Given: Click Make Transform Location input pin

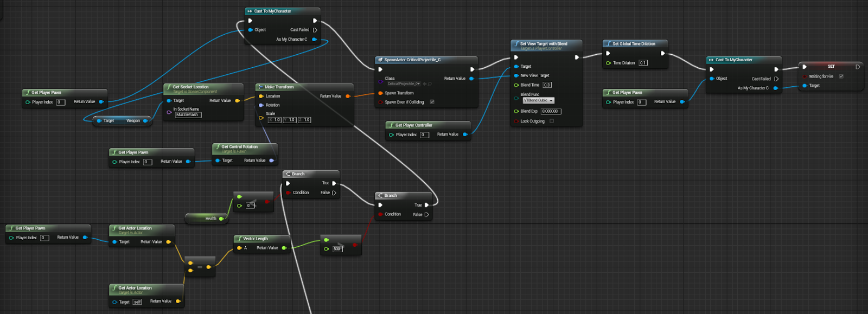Looking at the screenshot, I should (261, 96).
